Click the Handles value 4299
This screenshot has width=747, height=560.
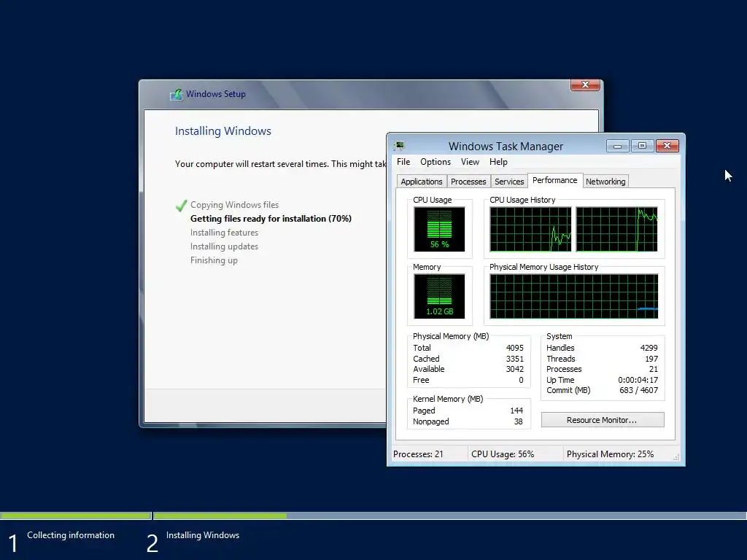(x=649, y=348)
